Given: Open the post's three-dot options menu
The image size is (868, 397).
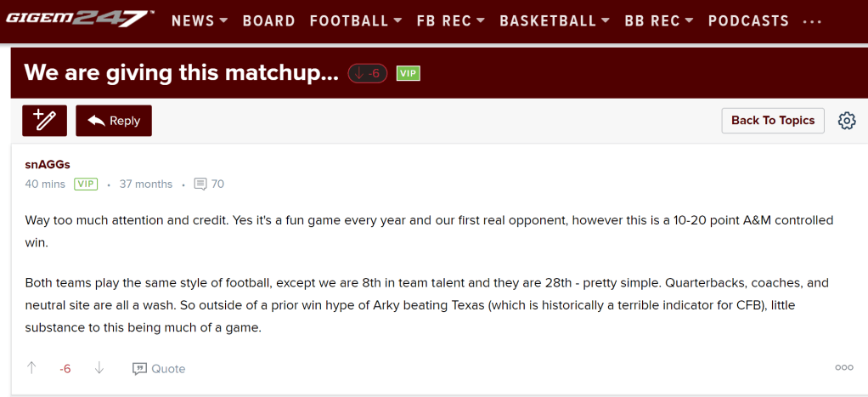Looking at the screenshot, I should [843, 368].
